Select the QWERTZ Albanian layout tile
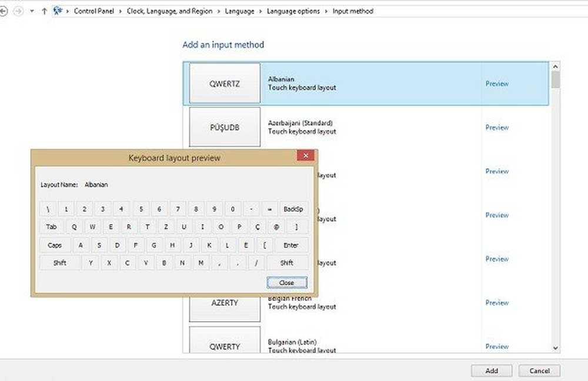 click(225, 83)
